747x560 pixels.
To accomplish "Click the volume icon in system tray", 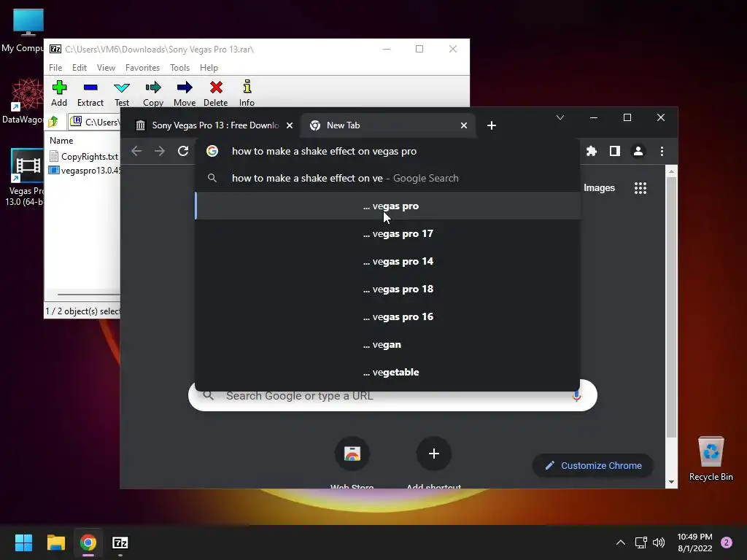I will click(x=659, y=542).
